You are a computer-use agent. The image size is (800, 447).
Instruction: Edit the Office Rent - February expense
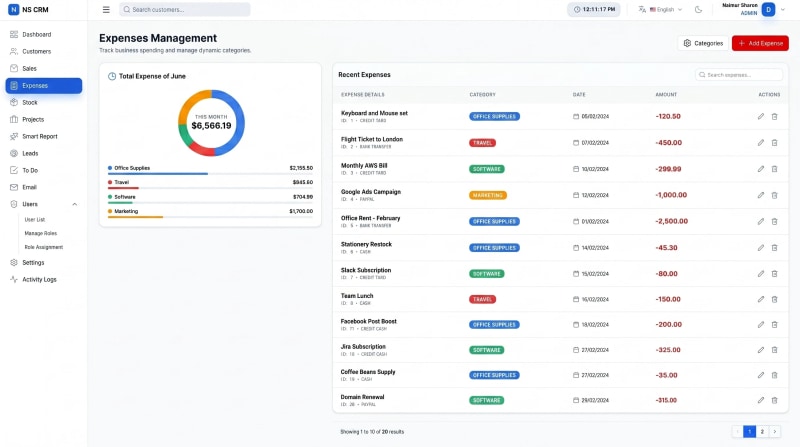[761, 221]
